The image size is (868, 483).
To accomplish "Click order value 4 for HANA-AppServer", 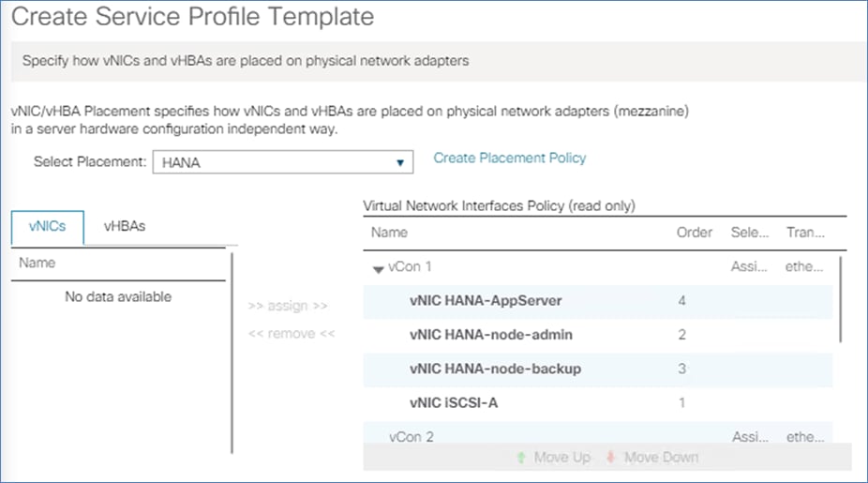I will pos(682,301).
